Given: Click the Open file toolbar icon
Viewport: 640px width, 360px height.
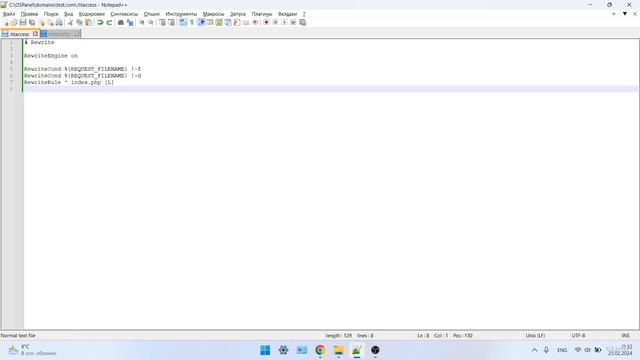Looking at the screenshot, I should point(14,22).
